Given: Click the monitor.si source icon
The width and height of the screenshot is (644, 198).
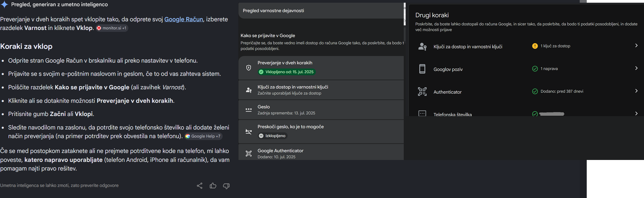Looking at the screenshot, I should coord(99,28).
